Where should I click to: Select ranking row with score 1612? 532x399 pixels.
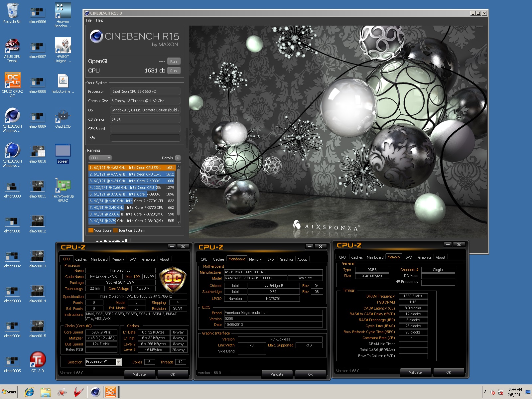point(132,174)
